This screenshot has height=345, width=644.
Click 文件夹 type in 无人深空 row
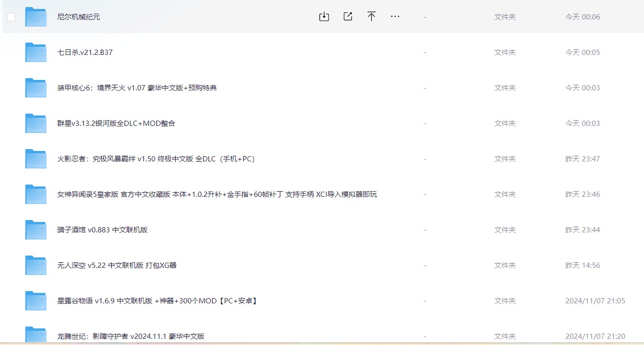click(505, 265)
